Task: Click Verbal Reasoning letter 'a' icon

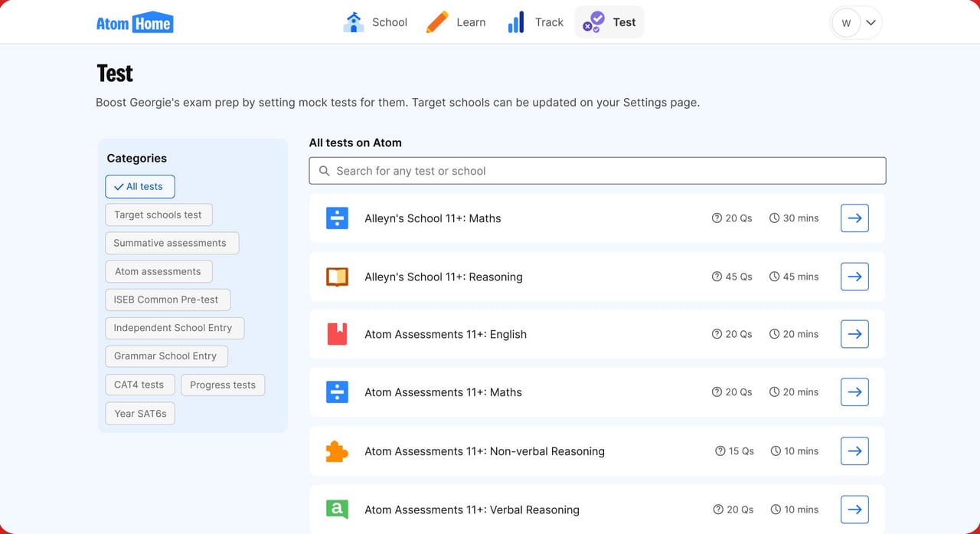Action: [x=337, y=509]
